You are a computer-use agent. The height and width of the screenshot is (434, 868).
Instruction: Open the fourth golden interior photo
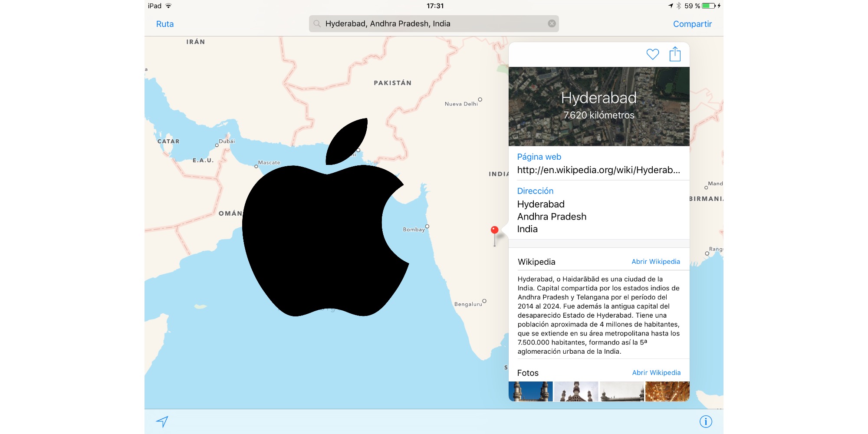pos(667,391)
